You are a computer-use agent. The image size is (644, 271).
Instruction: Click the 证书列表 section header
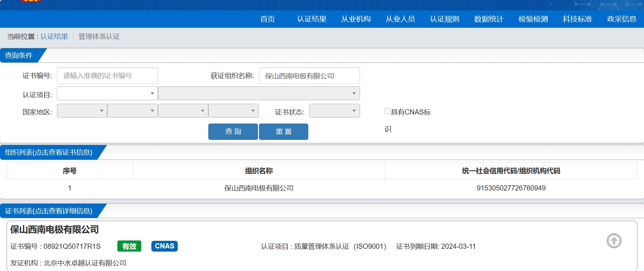tap(49, 211)
